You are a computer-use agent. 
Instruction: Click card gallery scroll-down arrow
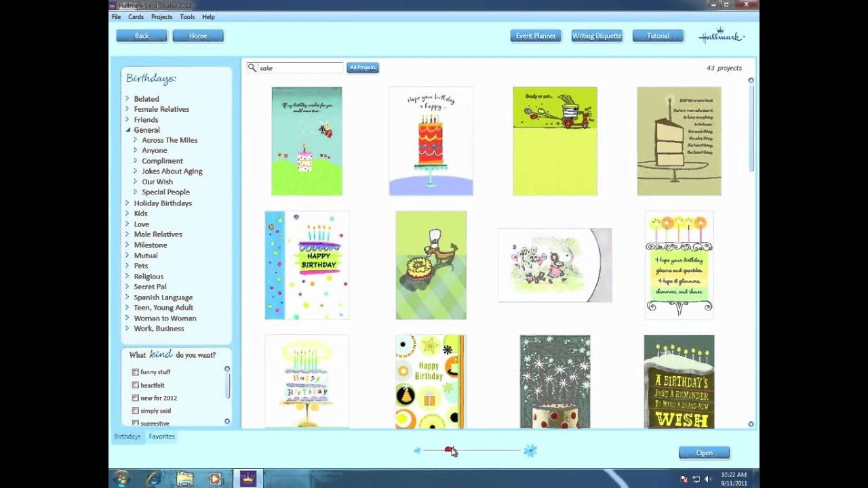751,424
